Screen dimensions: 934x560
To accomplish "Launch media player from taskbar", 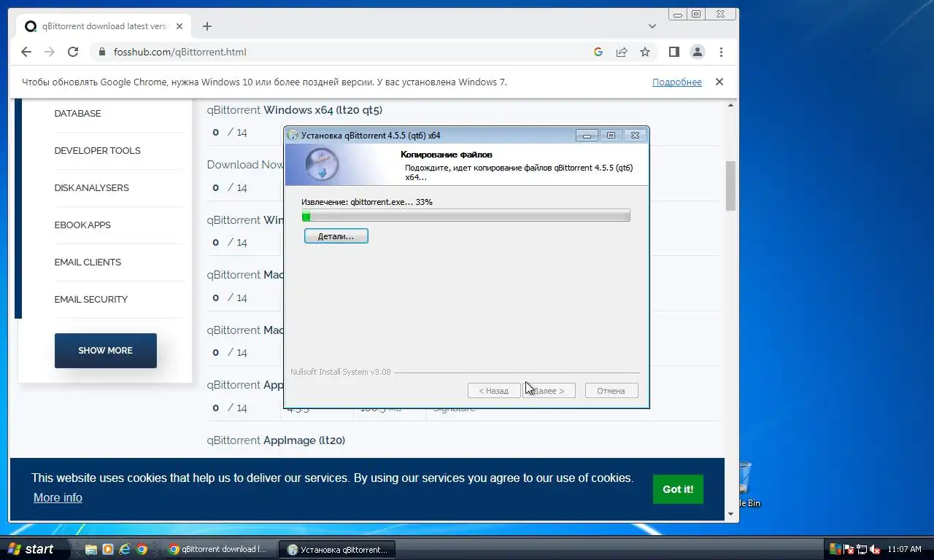I will pyautogui.click(x=108, y=549).
